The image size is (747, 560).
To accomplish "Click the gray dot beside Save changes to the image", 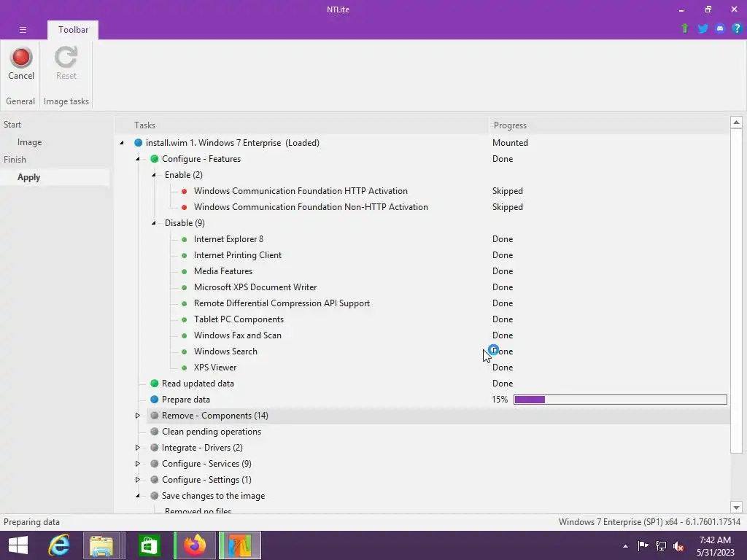I will tap(155, 496).
